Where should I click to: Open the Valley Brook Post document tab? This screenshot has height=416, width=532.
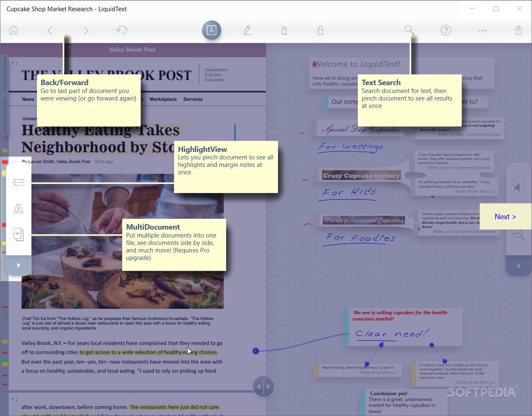pos(132,49)
